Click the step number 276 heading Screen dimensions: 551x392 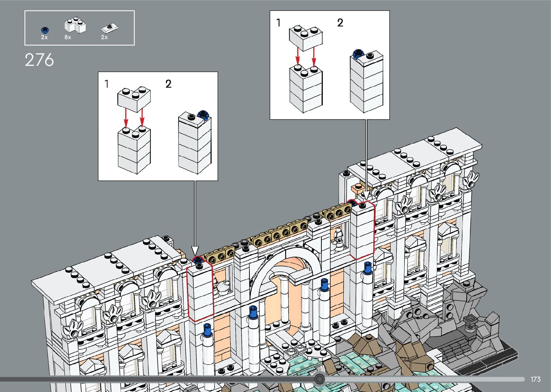(40, 60)
